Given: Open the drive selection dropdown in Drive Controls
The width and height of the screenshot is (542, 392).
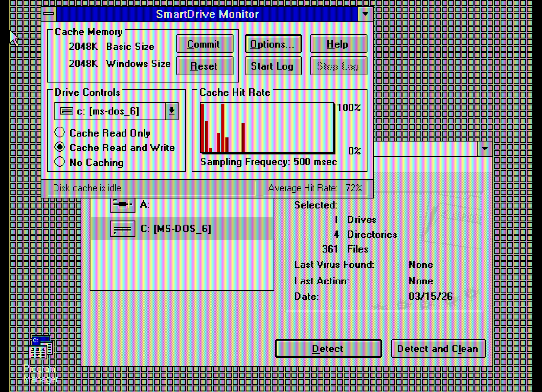Looking at the screenshot, I should click(172, 111).
